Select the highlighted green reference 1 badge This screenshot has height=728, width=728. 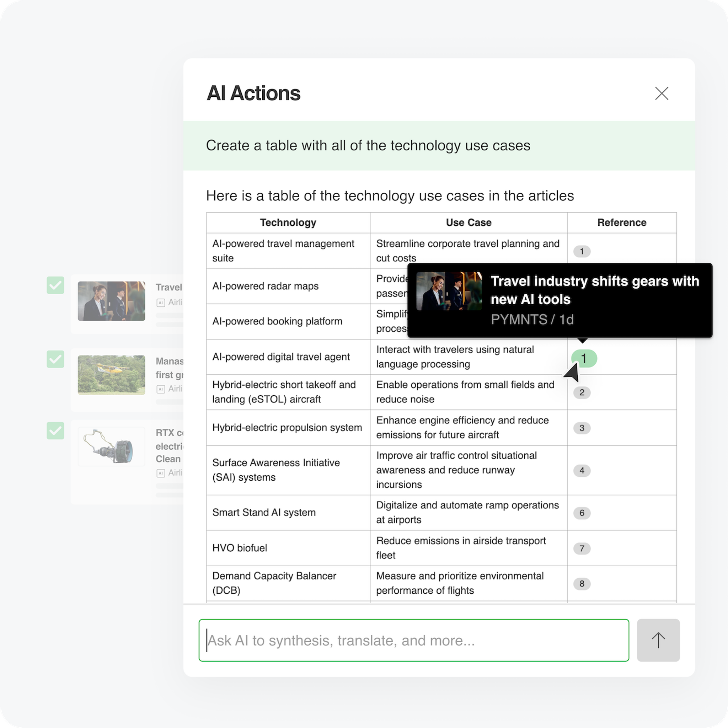tap(584, 359)
